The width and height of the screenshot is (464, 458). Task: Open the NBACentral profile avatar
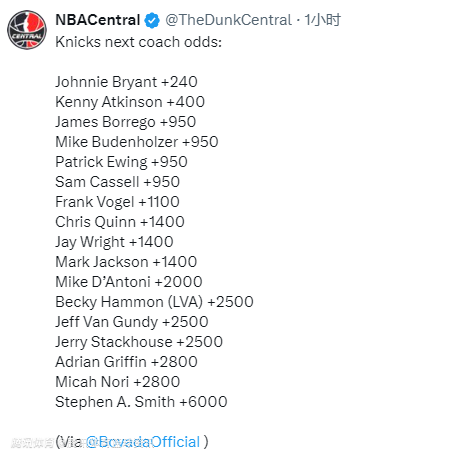[27, 30]
